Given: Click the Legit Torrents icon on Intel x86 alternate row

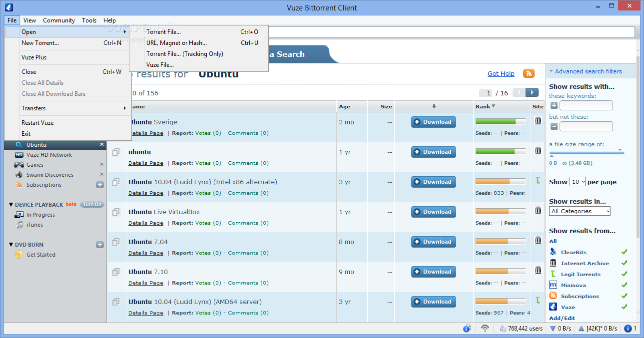Looking at the screenshot, I should [538, 180].
